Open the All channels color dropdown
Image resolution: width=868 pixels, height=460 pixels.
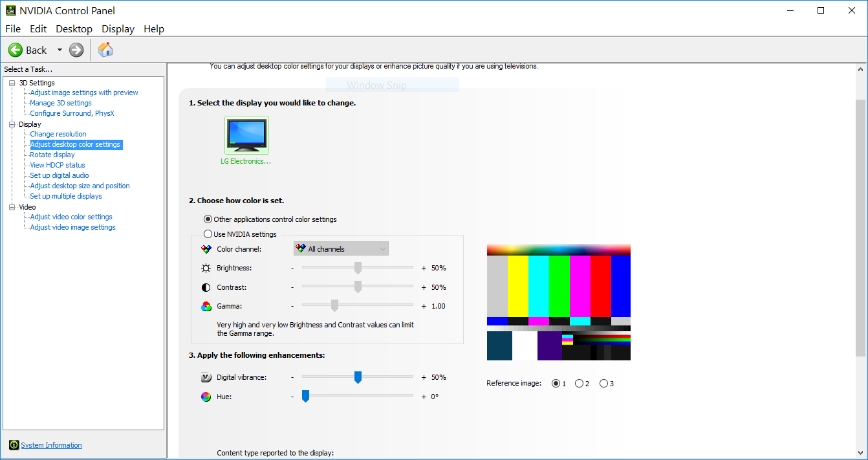click(342, 249)
